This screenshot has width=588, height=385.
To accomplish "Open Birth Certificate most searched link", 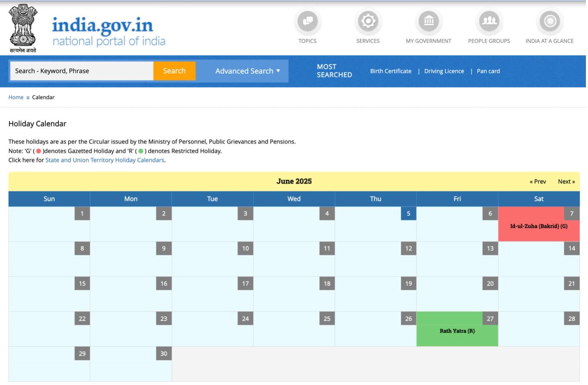I will tap(390, 71).
